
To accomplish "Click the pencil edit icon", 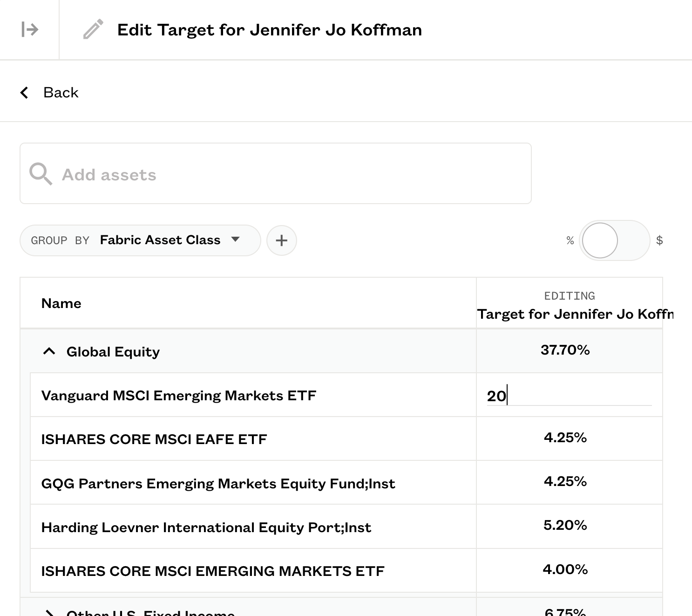I will tap(93, 29).
